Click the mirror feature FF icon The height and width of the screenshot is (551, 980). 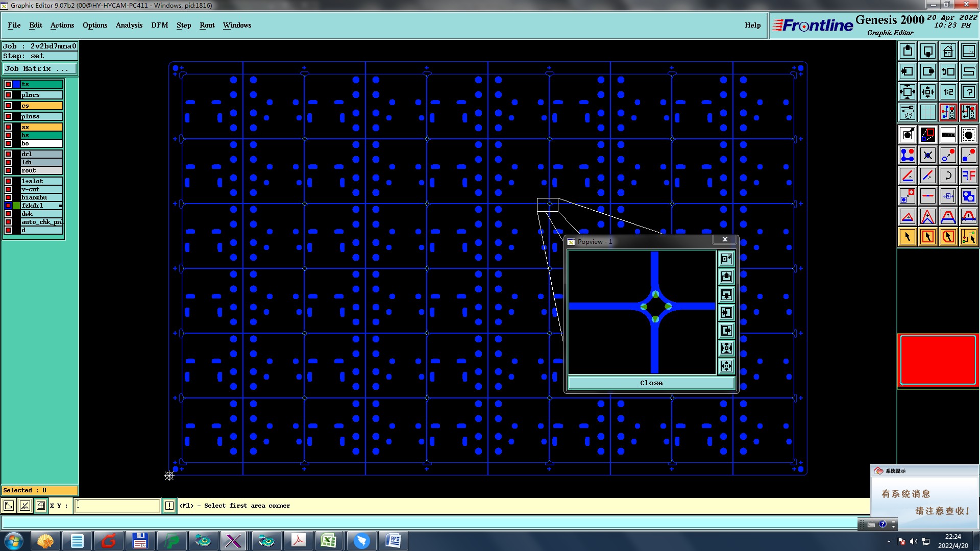(968, 176)
